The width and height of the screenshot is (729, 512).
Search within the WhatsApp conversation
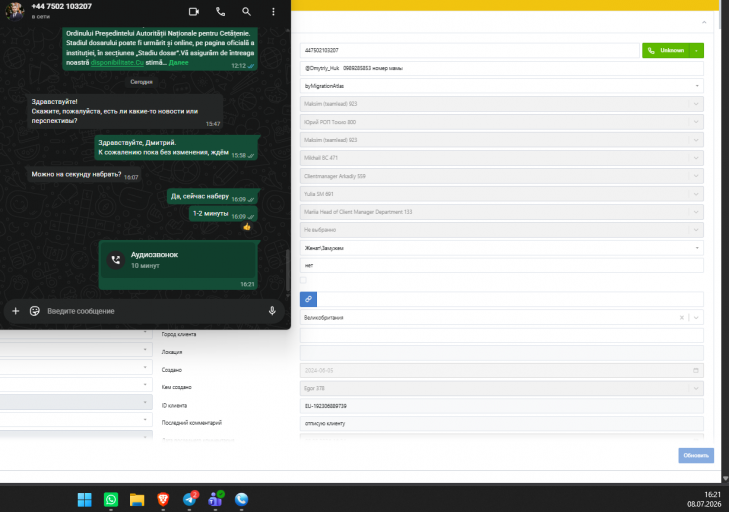tap(246, 12)
